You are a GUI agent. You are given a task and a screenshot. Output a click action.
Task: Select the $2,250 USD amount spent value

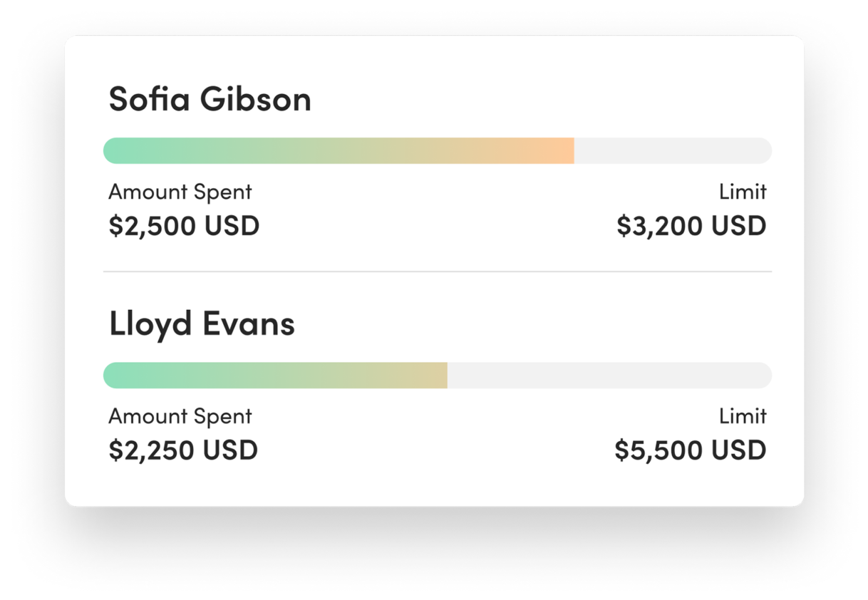(x=183, y=450)
